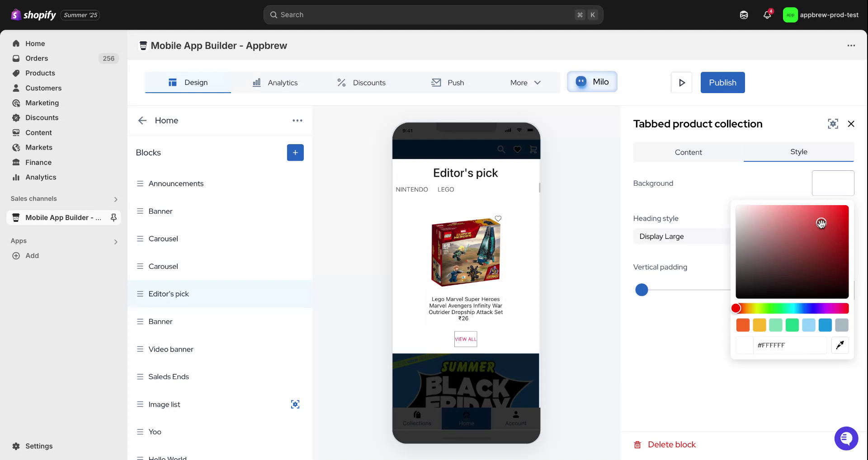
Task: Tap the wishlist heart on Lego product
Action: [498, 219]
